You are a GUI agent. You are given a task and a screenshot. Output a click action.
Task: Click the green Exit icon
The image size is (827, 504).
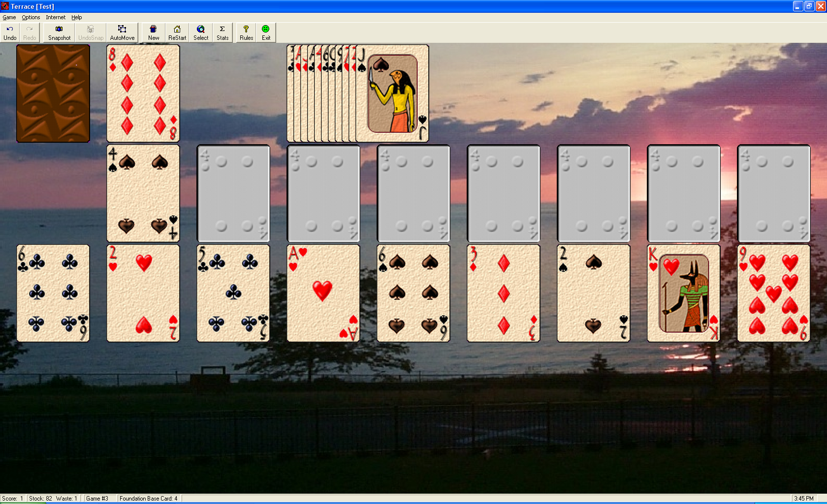point(266,32)
